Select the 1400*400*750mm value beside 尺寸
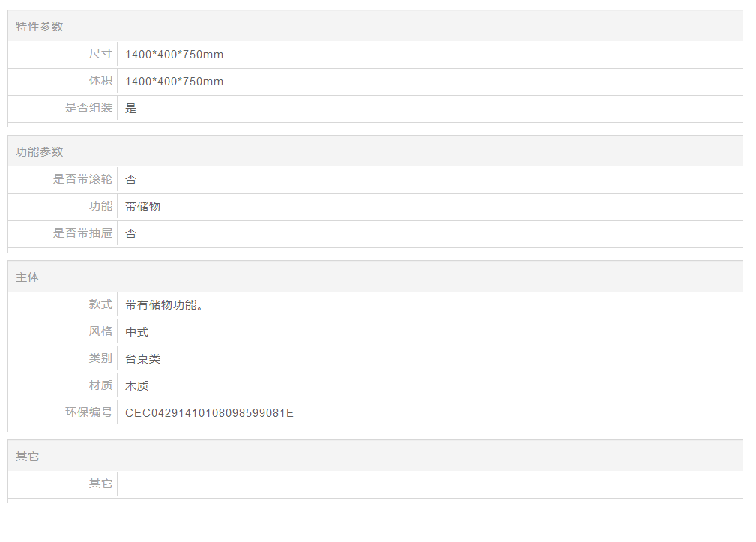This screenshot has width=756, height=542. coord(174,55)
